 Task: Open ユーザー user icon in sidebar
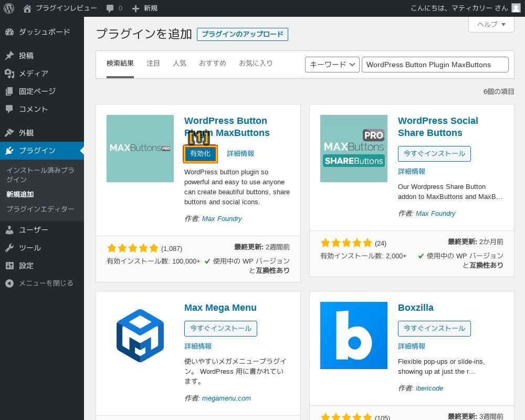pyautogui.click(x=9, y=230)
